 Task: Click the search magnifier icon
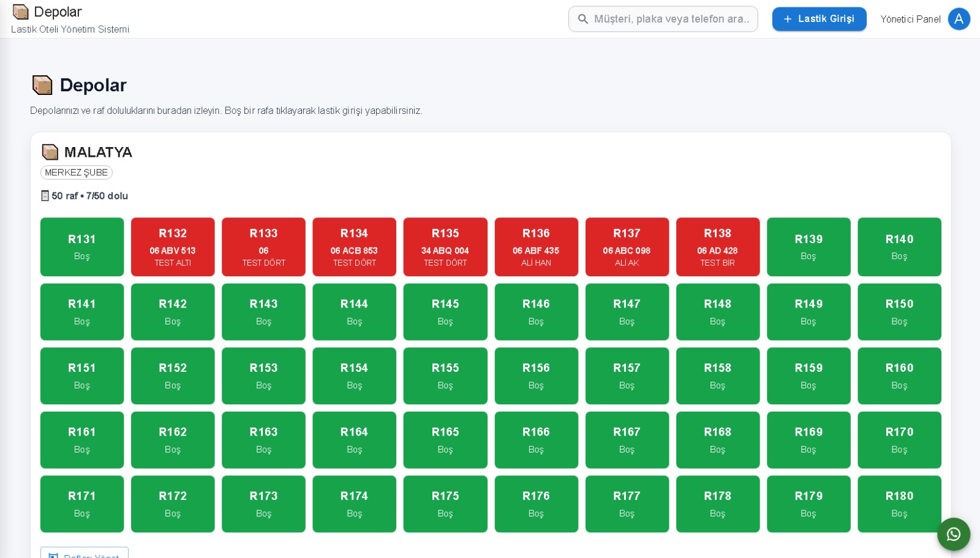582,19
